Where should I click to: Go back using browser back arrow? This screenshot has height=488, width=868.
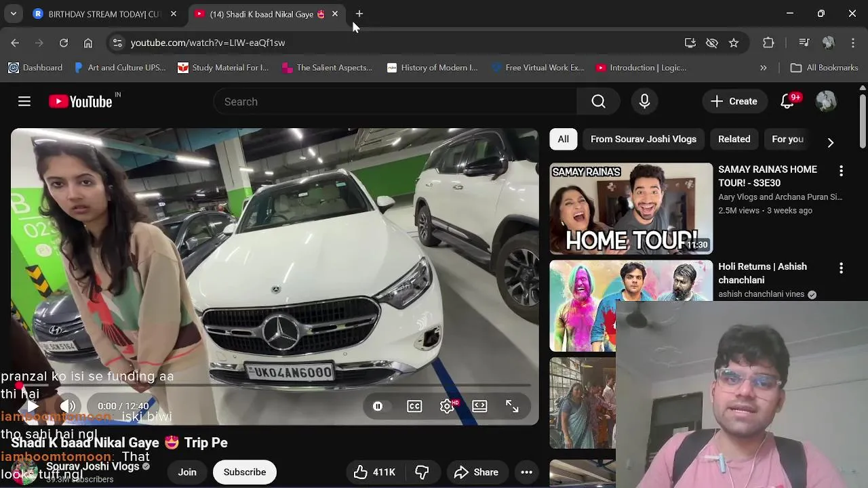[15, 43]
